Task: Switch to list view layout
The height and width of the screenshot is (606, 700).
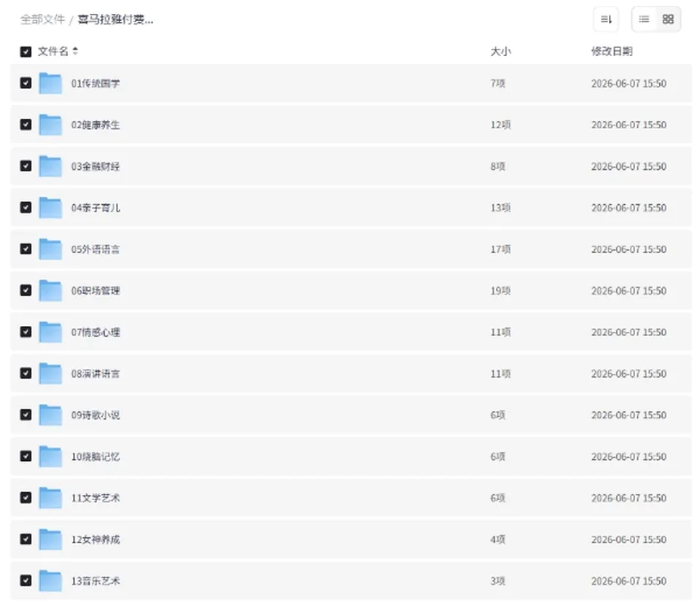Action: 644,19
